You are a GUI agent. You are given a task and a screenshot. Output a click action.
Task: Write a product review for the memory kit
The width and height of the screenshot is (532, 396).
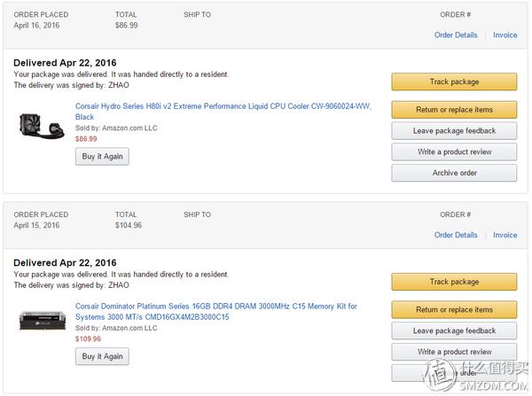454,352
